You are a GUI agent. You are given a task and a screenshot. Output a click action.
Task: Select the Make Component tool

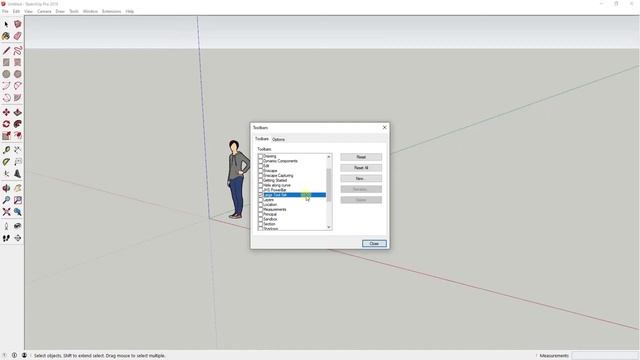[18, 24]
